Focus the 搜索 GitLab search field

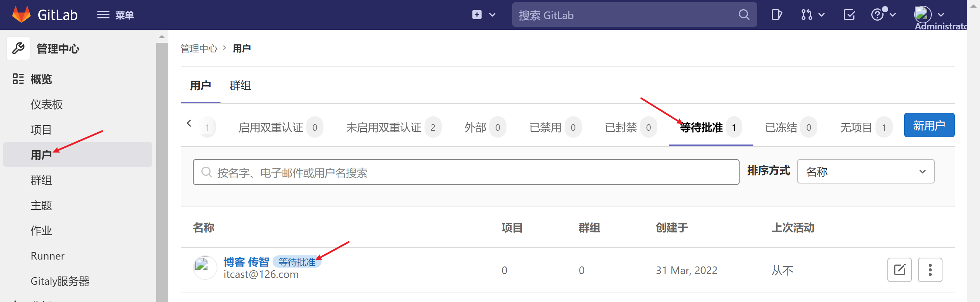[634, 15]
